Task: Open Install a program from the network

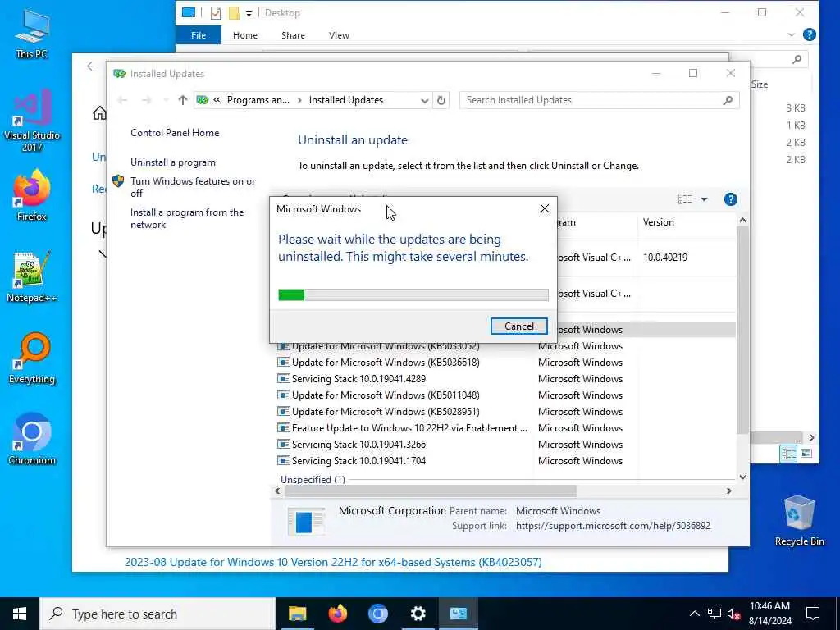Action: click(187, 218)
